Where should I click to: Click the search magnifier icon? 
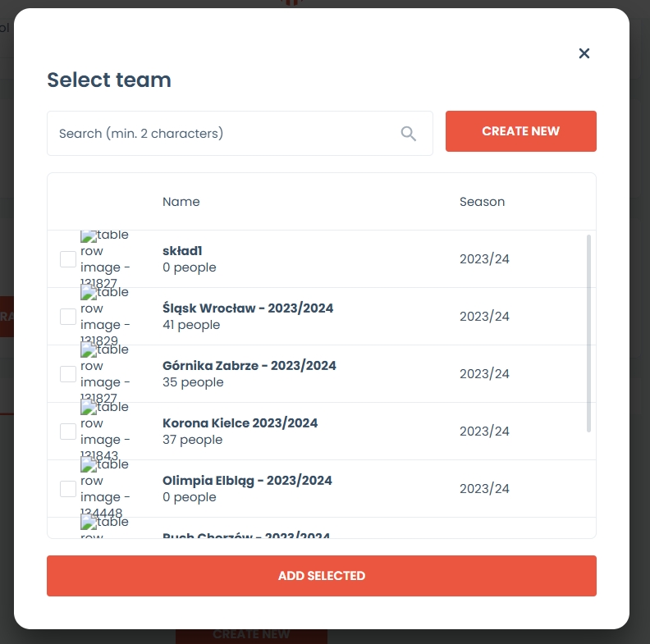409,134
